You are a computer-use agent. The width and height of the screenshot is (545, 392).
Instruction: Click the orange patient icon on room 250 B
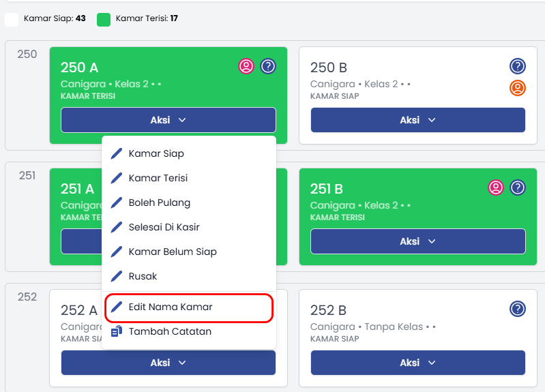[x=518, y=87]
